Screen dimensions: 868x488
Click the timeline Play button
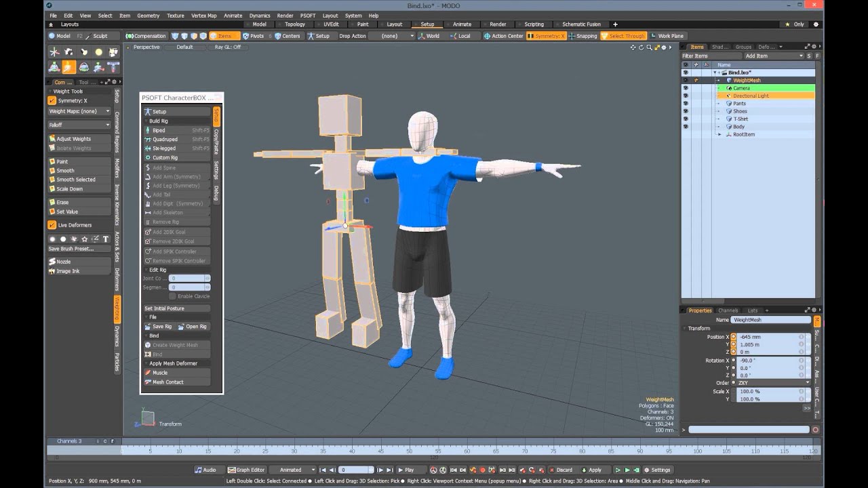click(406, 470)
